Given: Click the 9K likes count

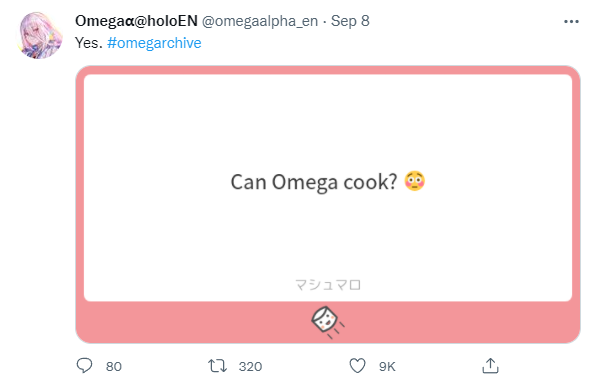Looking at the screenshot, I should click(x=387, y=366).
